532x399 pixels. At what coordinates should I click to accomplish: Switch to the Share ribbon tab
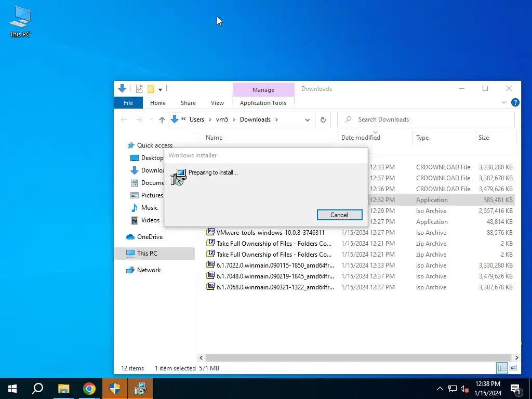tap(188, 103)
